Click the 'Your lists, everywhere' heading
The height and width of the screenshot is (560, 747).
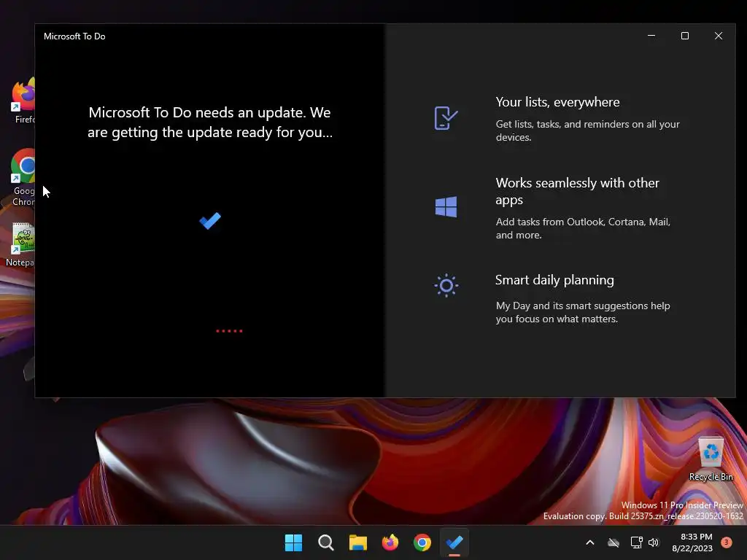click(557, 102)
